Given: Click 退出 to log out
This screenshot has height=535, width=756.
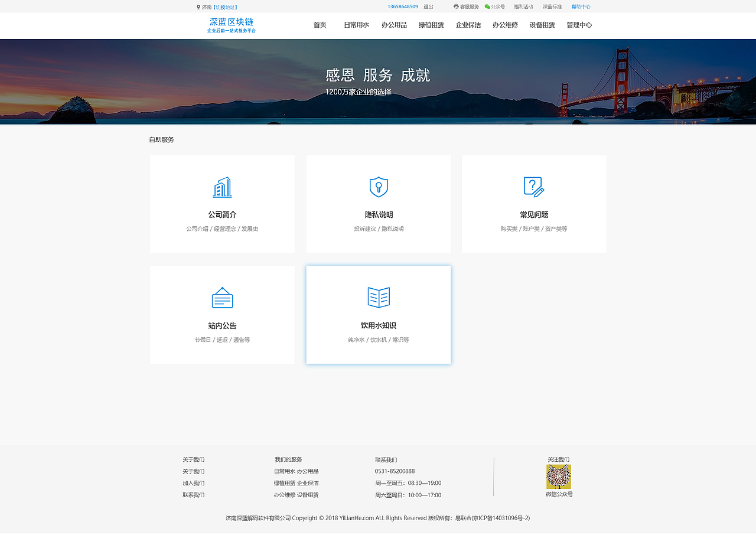Looking at the screenshot, I should 427,6.
